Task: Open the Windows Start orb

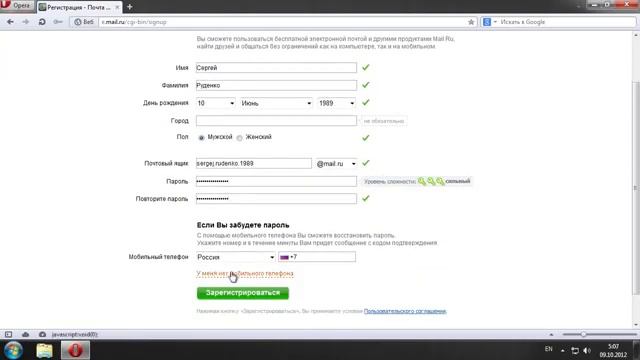Action: [x=13, y=350]
